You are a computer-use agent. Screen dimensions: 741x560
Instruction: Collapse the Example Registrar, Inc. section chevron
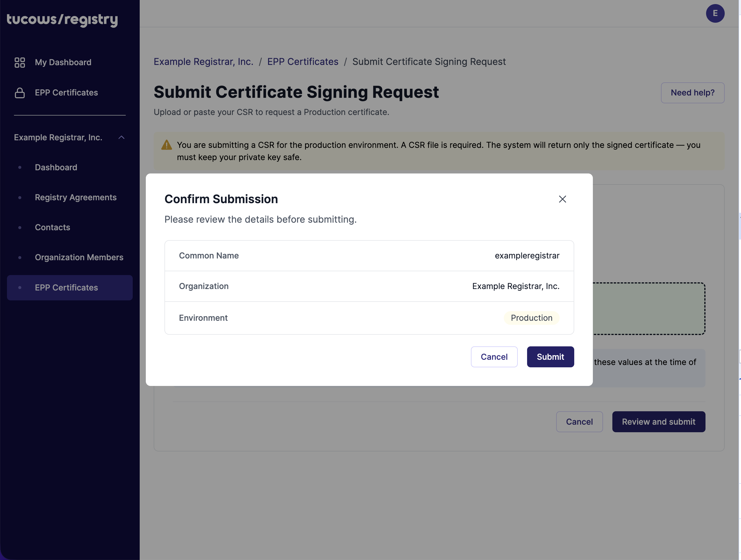pyautogui.click(x=122, y=137)
